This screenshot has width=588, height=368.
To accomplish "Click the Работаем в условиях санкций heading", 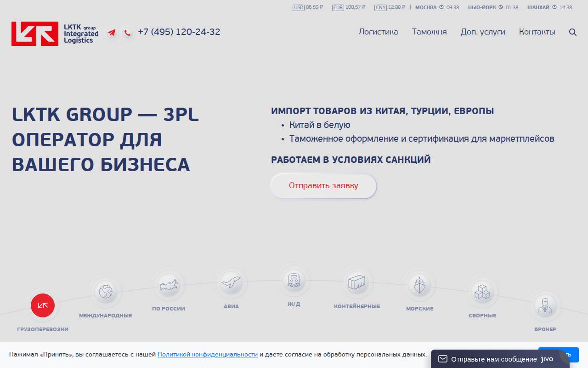I will pyautogui.click(x=351, y=160).
